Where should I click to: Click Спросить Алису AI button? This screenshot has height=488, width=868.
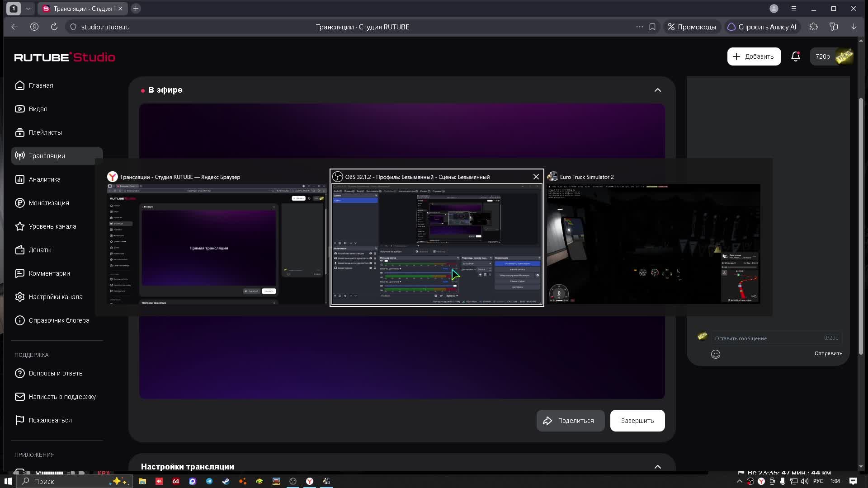pos(762,27)
